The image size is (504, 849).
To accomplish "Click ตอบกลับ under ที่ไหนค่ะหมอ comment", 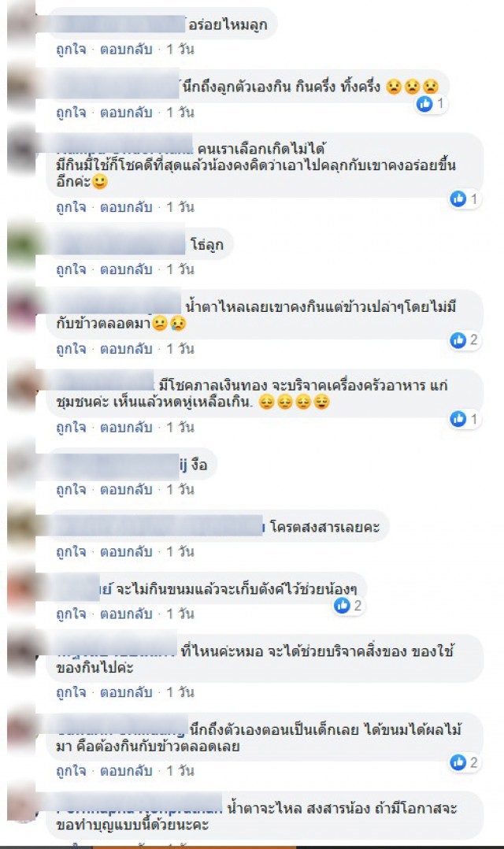I will click(126, 692).
